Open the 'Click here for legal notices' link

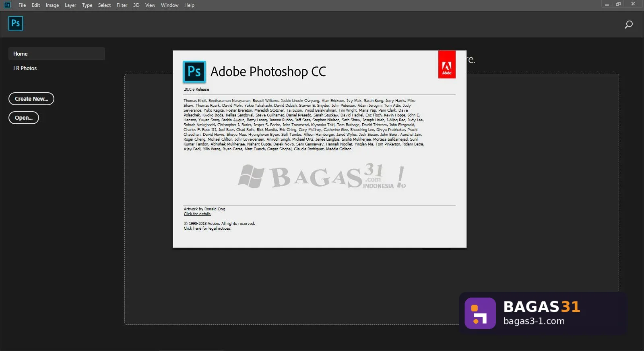208,228
